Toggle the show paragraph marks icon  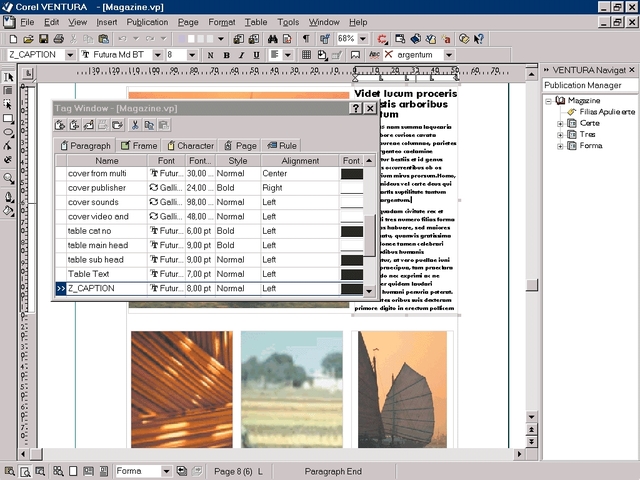(x=306, y=39)
